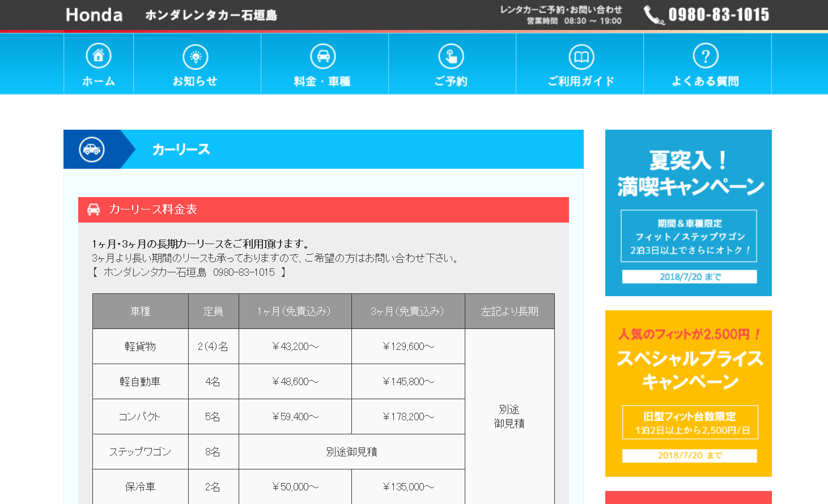Screen dimensions: 828x504
Task: Click the ￥129,600～ price cell
Action: (408, 347)
